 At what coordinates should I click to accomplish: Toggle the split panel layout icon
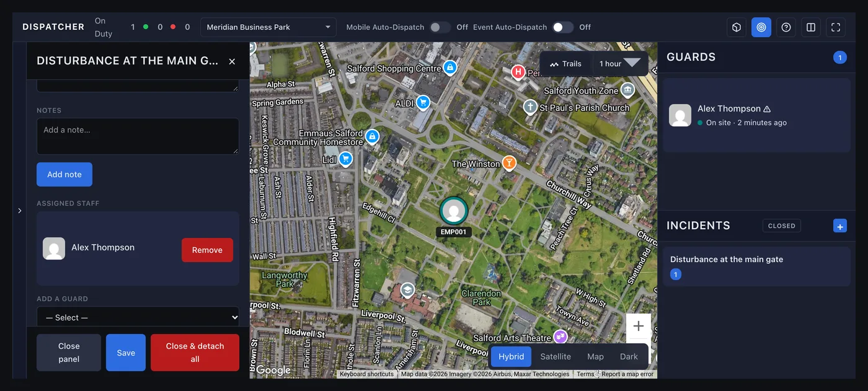(x=811, y=27)
